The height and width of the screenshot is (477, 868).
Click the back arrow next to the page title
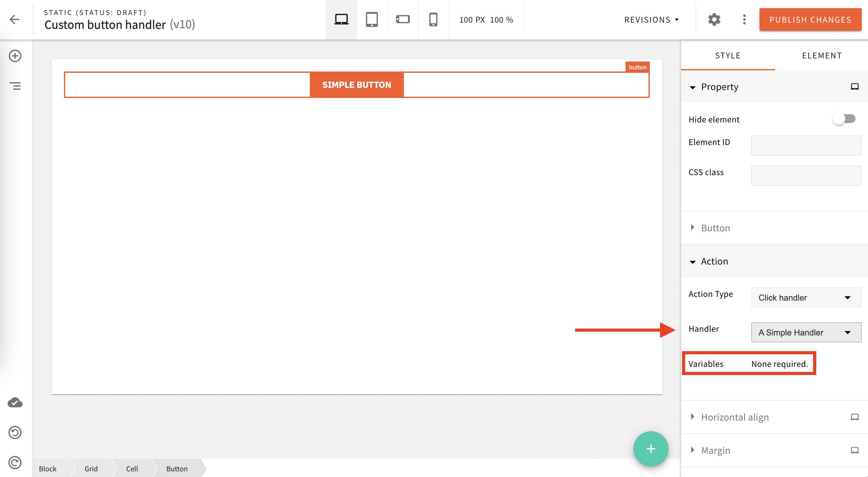(x=15, y=19)
